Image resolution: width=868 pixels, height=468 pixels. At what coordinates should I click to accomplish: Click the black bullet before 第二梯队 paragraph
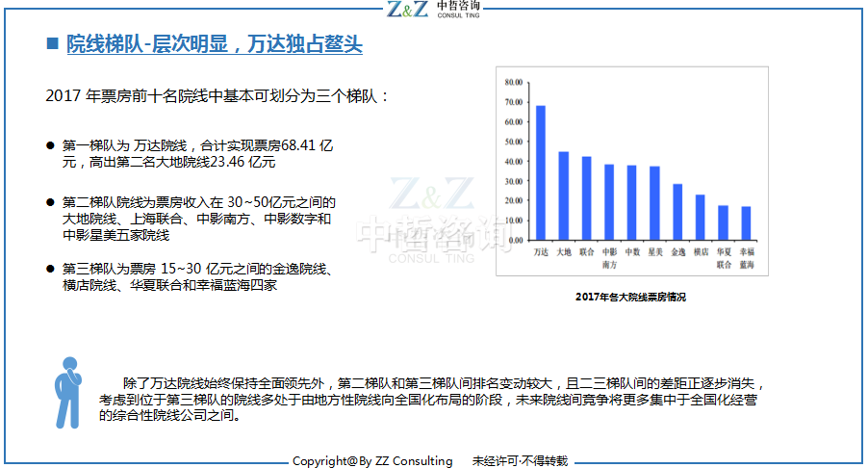coord(50,203)
